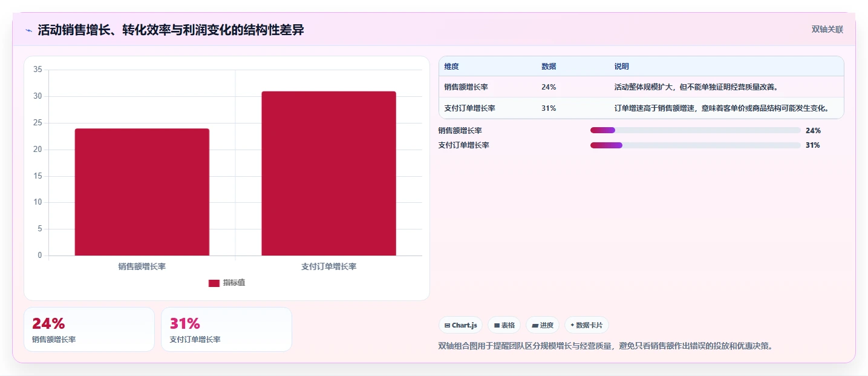Click the 销售额增长率 bar in the chart
The image size is (868, 376).
142,192
